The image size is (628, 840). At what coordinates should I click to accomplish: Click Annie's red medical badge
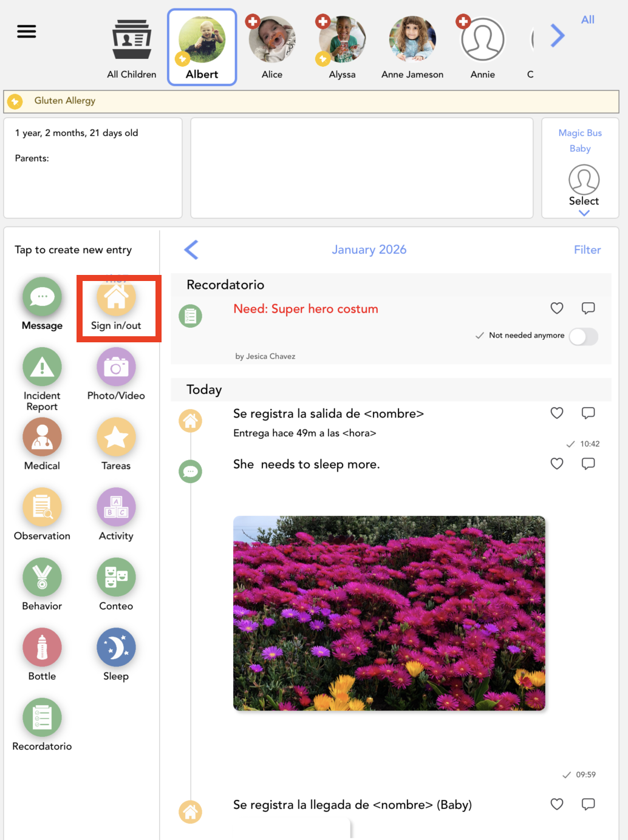click(x=463, y=22)
